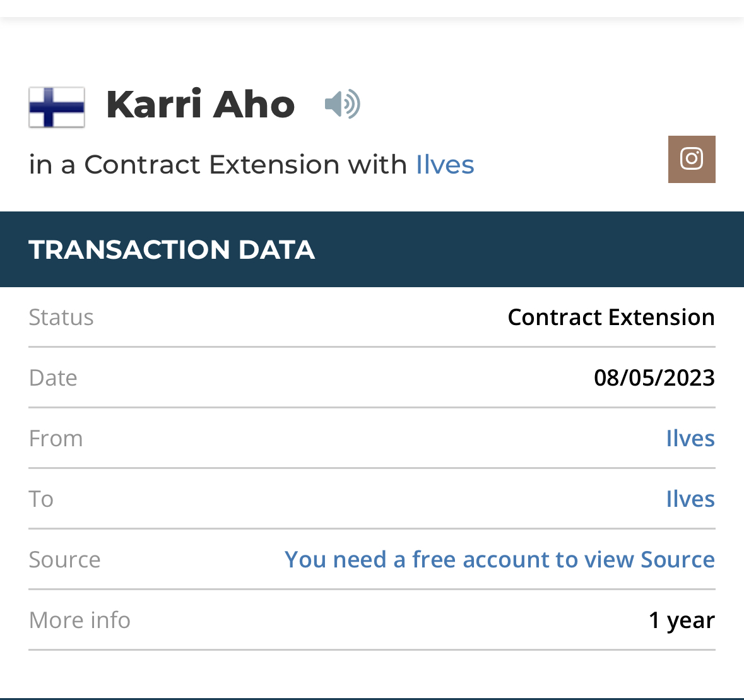Open the Instagram share icon
Screen dimensions: 744x700
pos(692,159)
